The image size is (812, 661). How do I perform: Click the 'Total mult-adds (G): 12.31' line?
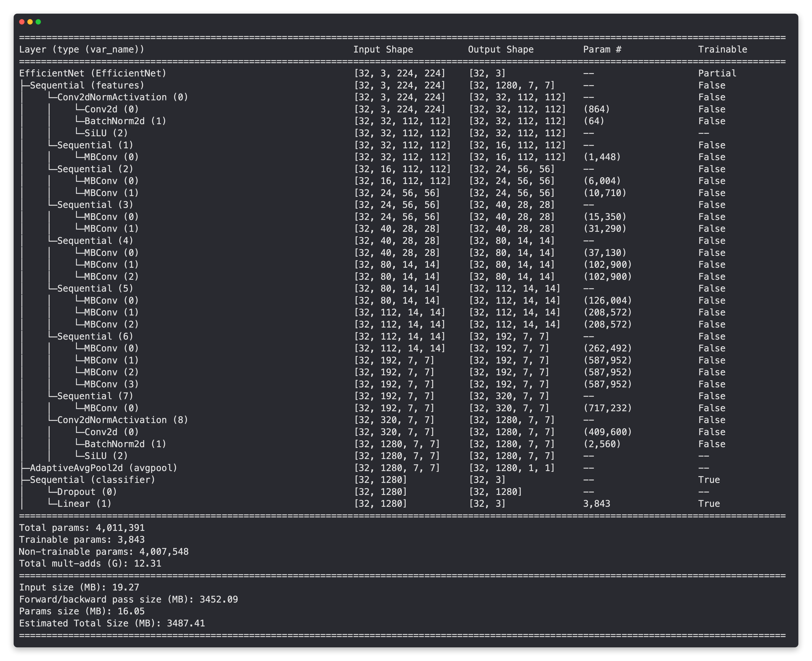(90, 563)
